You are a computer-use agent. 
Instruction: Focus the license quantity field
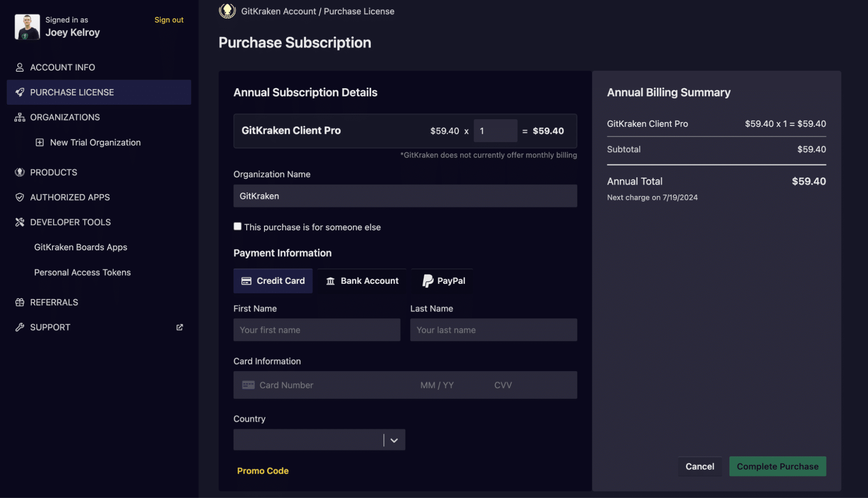(x=495, y=131)
